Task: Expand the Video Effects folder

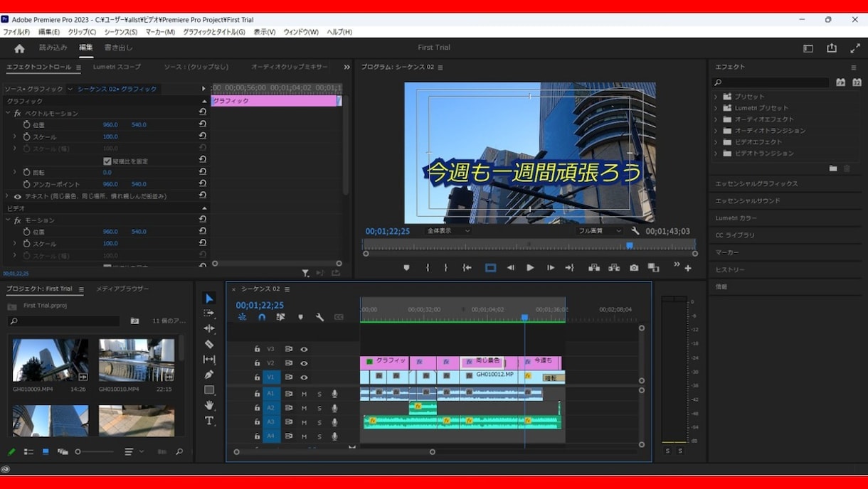Action: (x=716, y=142)
